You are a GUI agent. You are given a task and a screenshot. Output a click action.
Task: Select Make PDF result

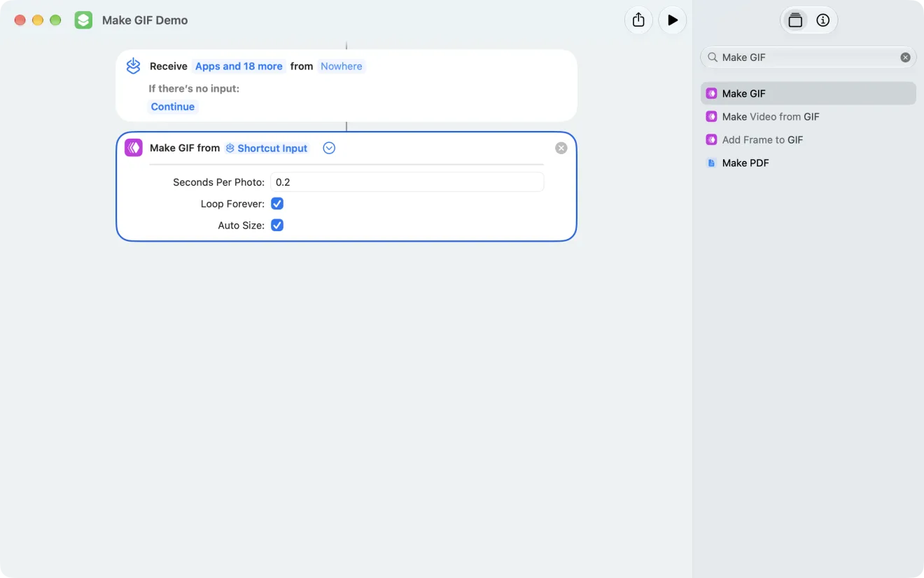click(x=808, y=163)
